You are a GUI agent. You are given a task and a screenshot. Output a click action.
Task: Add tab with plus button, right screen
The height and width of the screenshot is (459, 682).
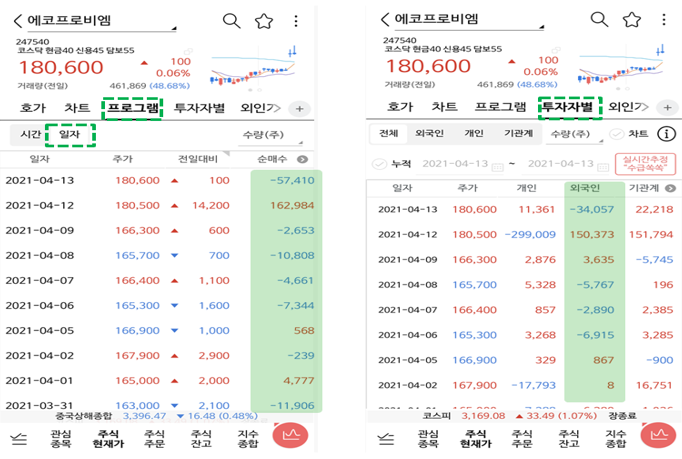[x=667, y=107]
